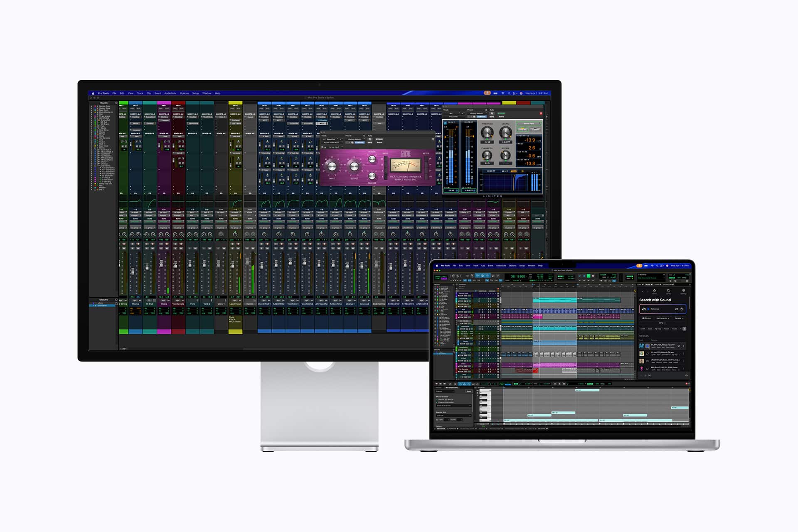Select the ABR_BASS_E38_120_BPM_B.wav result

click(663, 369)
